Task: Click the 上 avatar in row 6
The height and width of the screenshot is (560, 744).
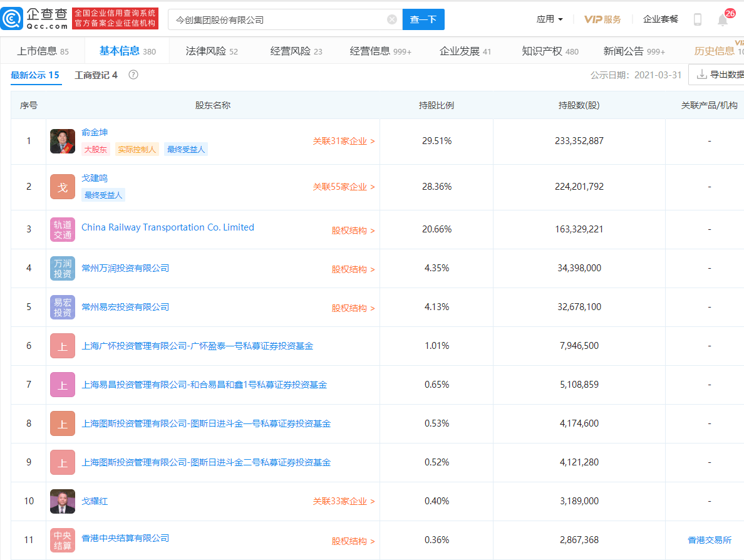Action: 63,346
